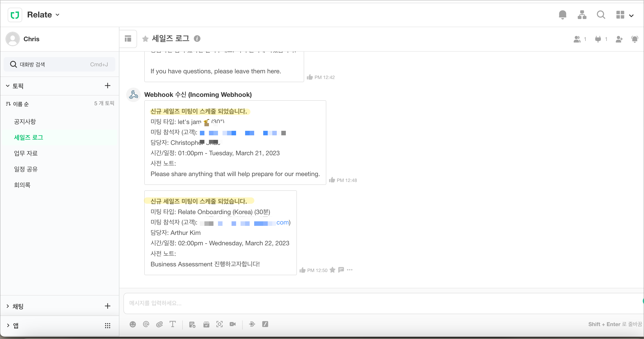Viewport: 644px width, 339px height.
Task: Click the @ mention icon
Action: [146, 324]
